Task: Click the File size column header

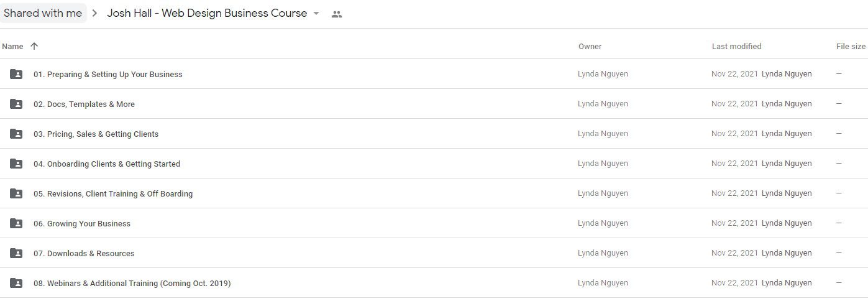Action: [851, 46]
